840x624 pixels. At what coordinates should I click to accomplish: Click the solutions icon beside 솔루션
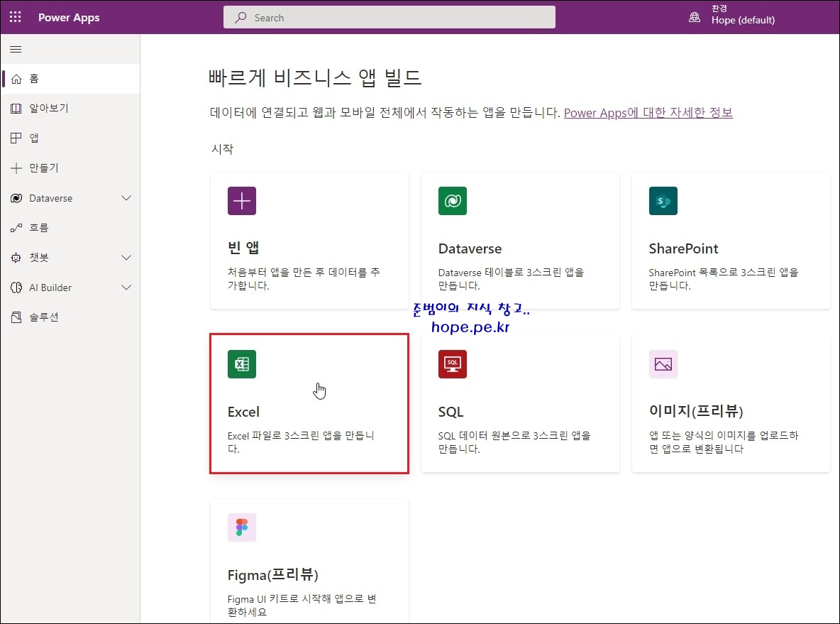[16, 317]
